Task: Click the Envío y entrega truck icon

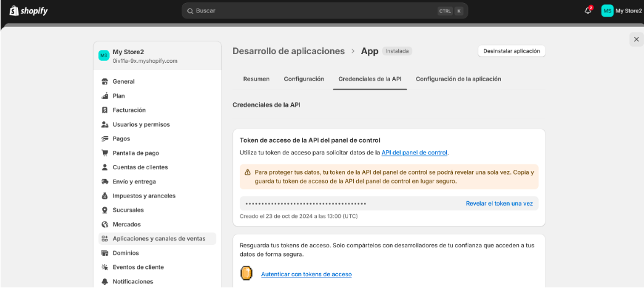Action: (105, 182)
